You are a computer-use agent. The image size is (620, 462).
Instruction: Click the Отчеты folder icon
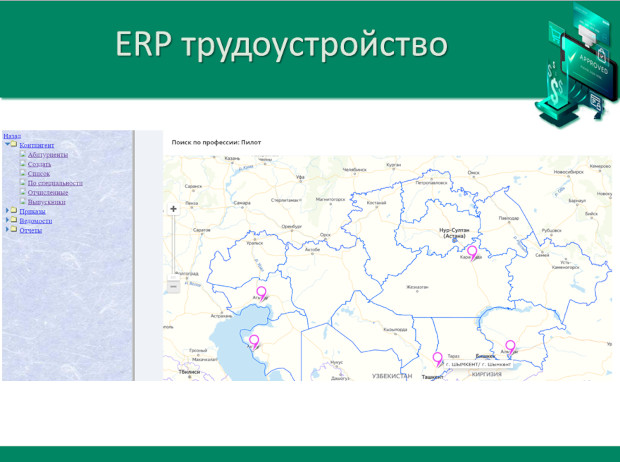[13, 229]
